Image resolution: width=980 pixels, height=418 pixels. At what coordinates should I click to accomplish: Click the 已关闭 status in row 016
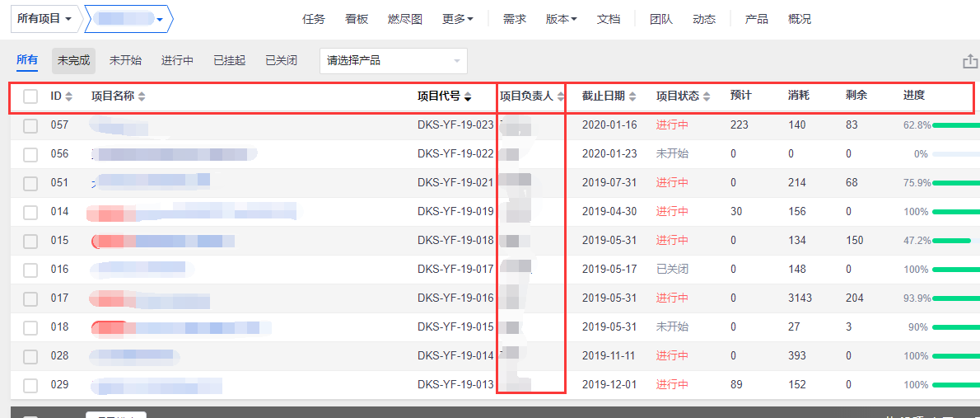[673, 269]
